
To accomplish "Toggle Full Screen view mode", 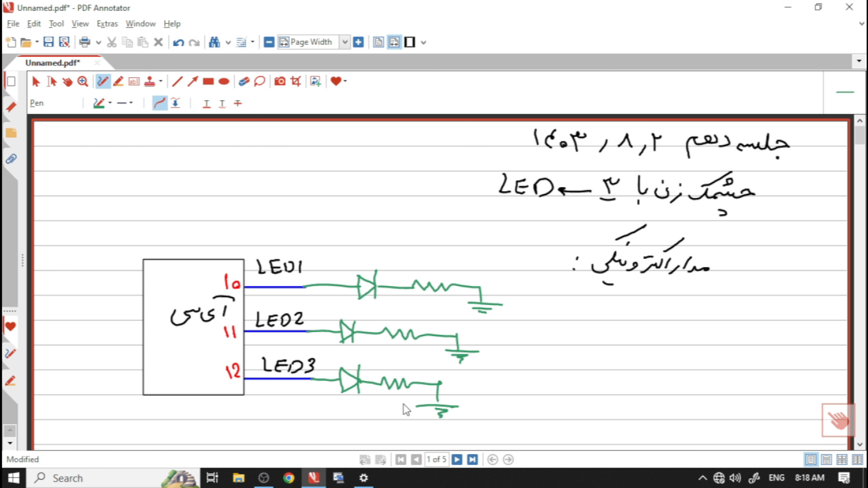I will click(x=410, y=42).
